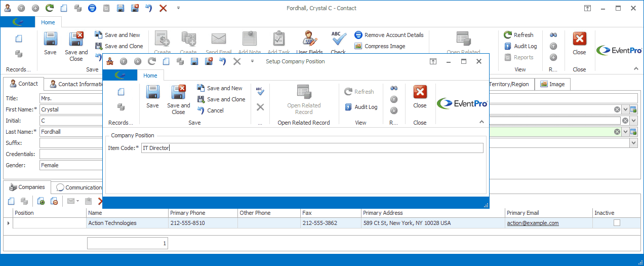Click remove company link icon with red minus
The height and width of the screenshot is (266, 644).
pyautogui.click(x=54, y=201)
